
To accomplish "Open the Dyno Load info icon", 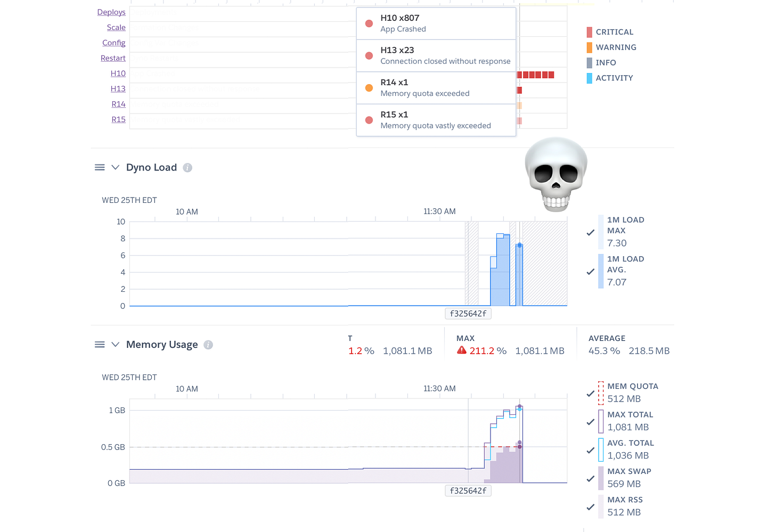I will [187, 168].
